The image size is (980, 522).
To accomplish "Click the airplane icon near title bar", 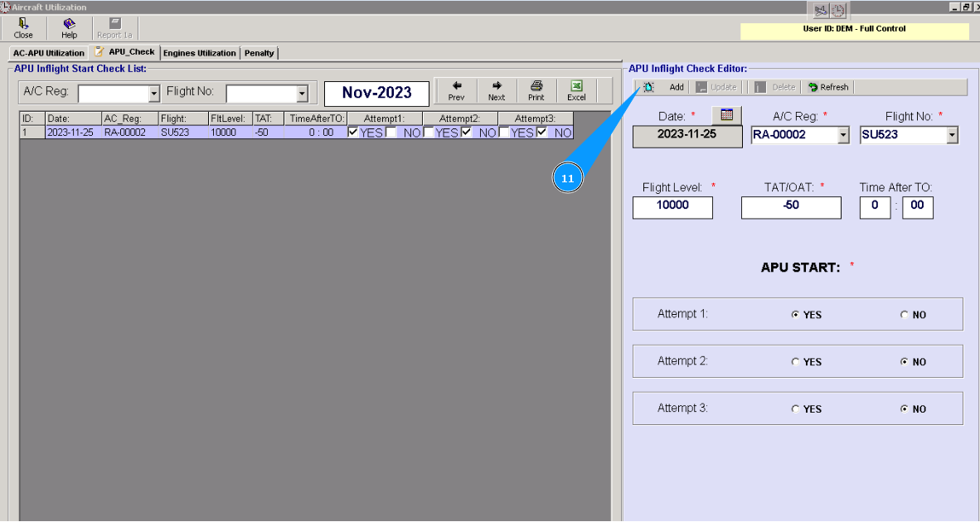I will click(x=821, y=10).
